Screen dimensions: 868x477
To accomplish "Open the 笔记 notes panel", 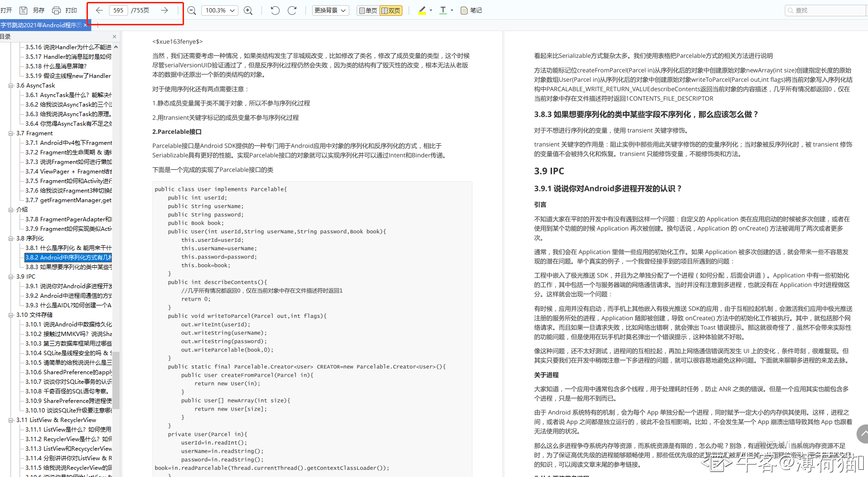I will coord(471,11).
